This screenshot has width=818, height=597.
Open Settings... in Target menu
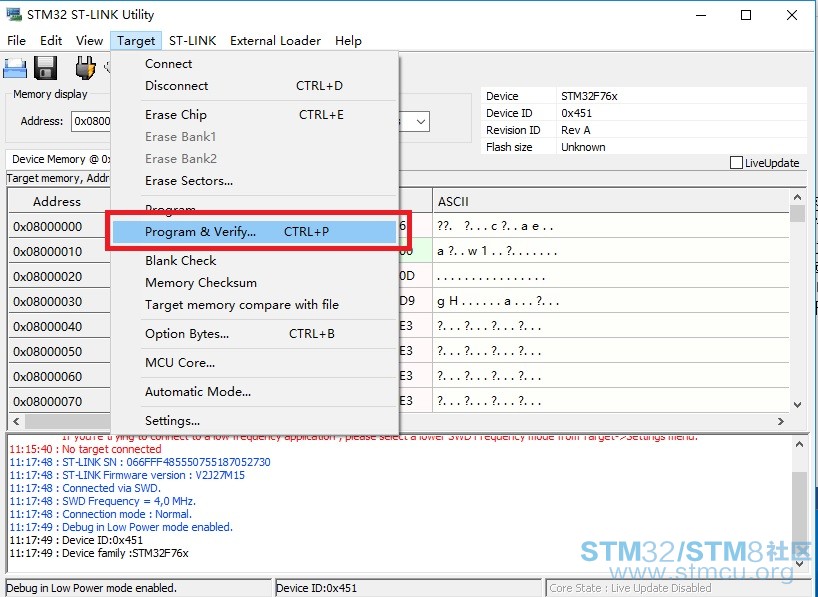[255, 421]
